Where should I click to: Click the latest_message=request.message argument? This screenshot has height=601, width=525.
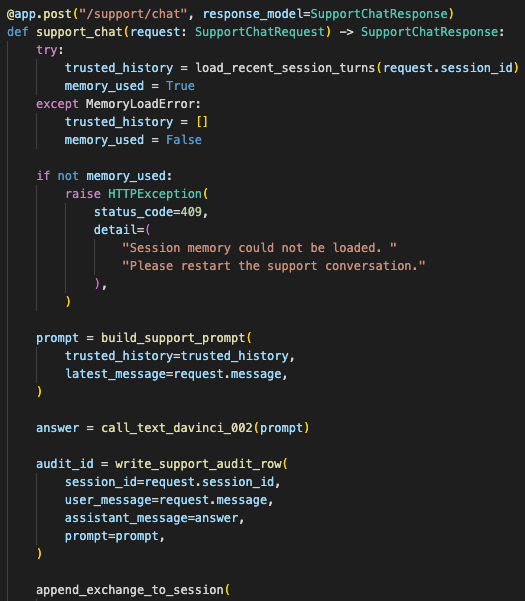click(x=173, y=374)
